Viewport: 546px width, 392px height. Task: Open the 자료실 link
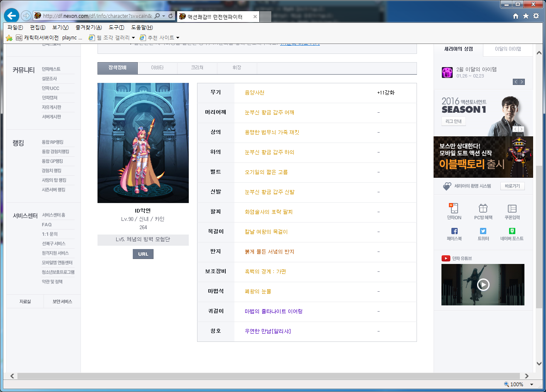pos(25,302)
